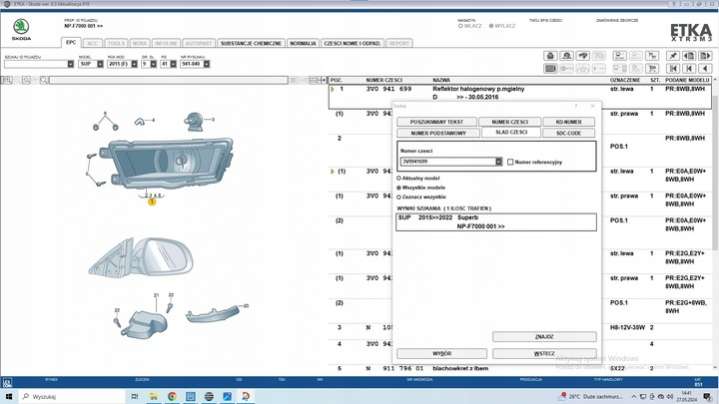Open the 'CZĘŚCI NOWE I ODPAD.' tab
The width and height of the screenshot is (719, 404).
(x=352, y=43)
